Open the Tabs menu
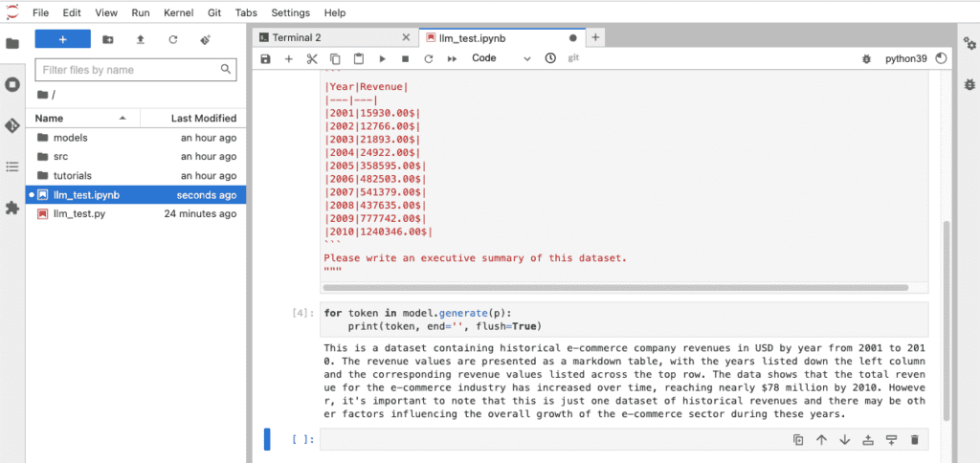Viewport: 980px width, 463px height. (246, 12)
